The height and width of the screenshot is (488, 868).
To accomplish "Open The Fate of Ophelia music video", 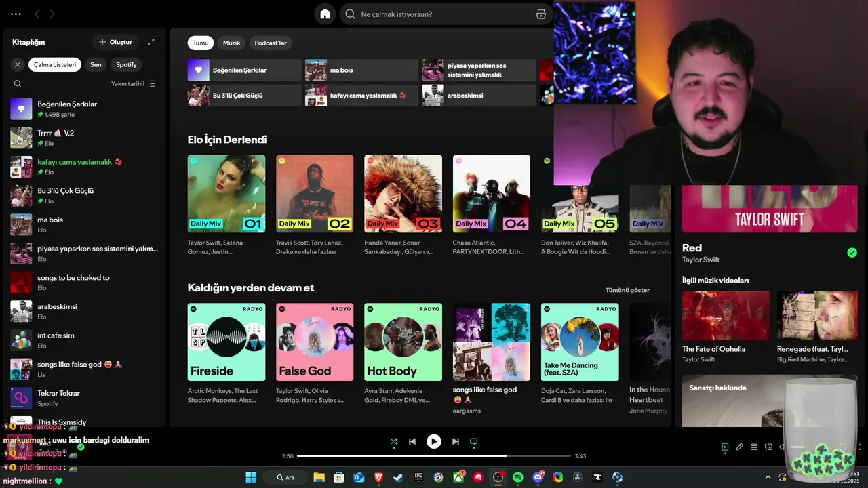I will tap(726, 327).
